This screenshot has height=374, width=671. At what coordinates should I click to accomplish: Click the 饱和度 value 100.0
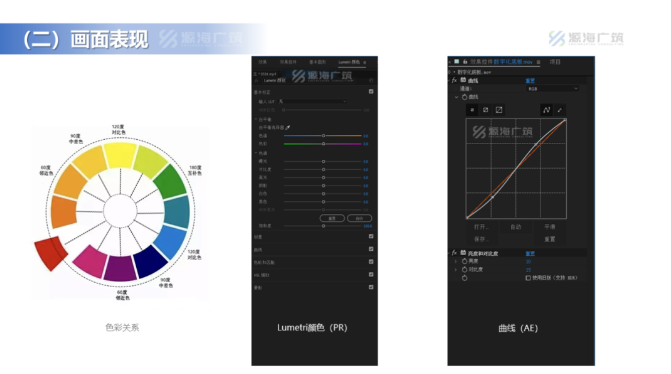(x=367, y=226)
